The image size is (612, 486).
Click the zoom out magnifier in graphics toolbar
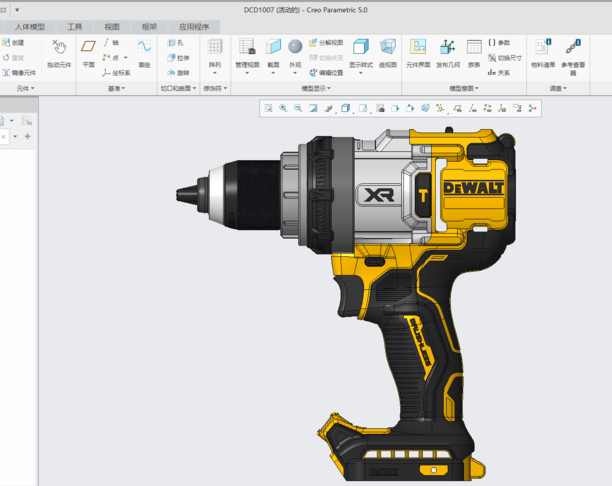[298, 108]
